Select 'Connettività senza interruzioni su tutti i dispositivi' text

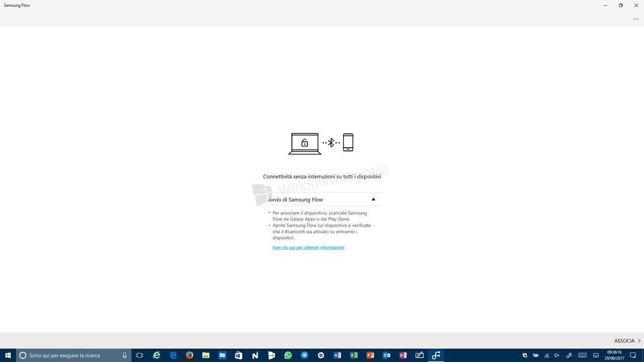click(x=322, y=176)
